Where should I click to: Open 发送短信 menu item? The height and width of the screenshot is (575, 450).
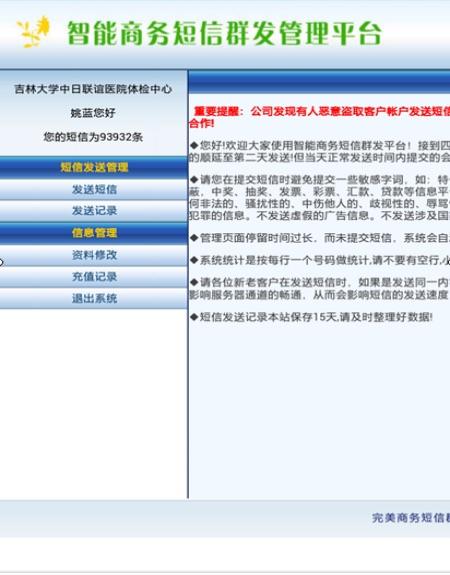(94, 190)
